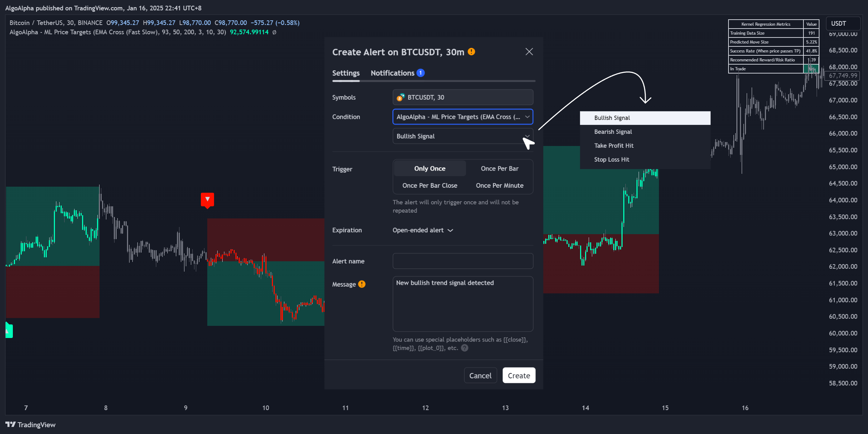The width and height of the screenshot is (868, 434).
Task: Open the Symbols field BTCUSDT, 30
Action: pos(463,97)
